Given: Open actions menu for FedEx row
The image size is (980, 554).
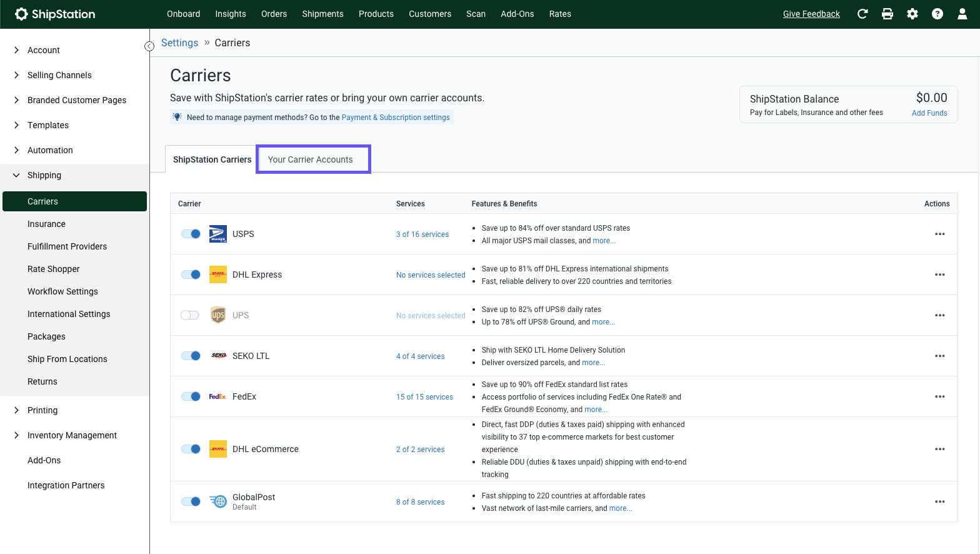Looking at the screenshot, I should 939,396.
